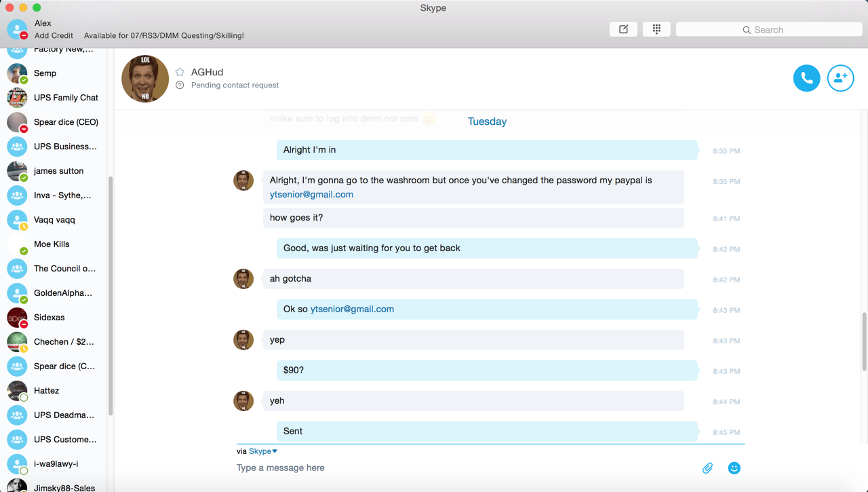Add people to the AGHud conversation
Viewport: 868px width, 492px height.
click(840, 78)
